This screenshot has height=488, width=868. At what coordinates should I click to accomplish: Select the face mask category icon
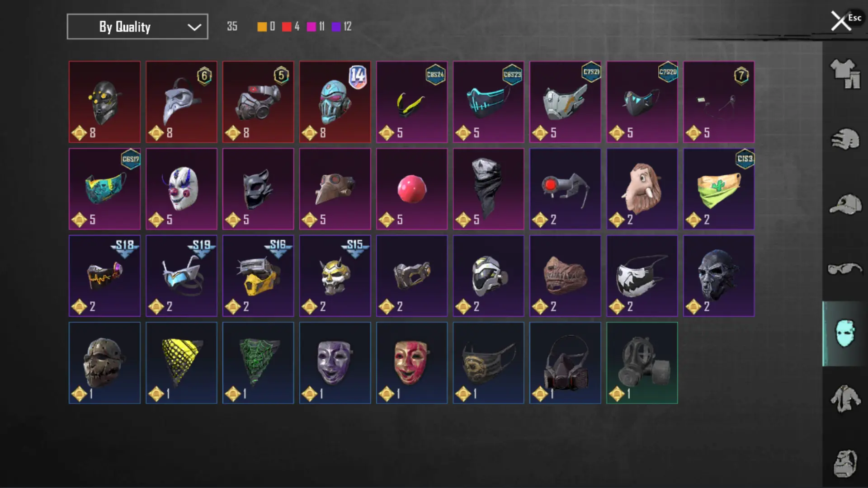[844, 333]
